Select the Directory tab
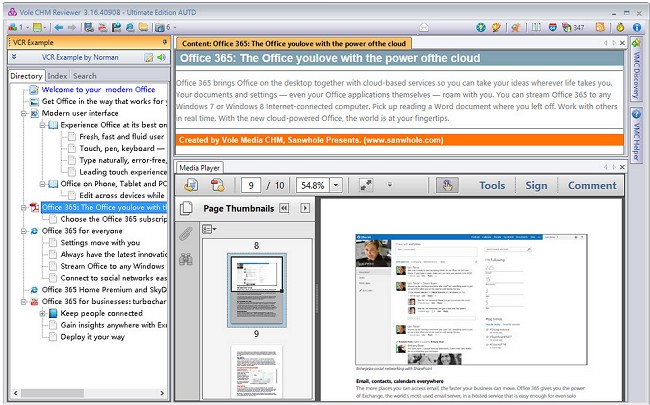 coord(26,76)
